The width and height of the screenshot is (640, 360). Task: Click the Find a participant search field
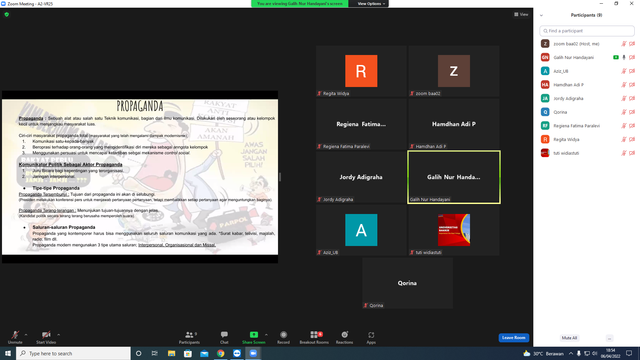[x=587, y=31]
